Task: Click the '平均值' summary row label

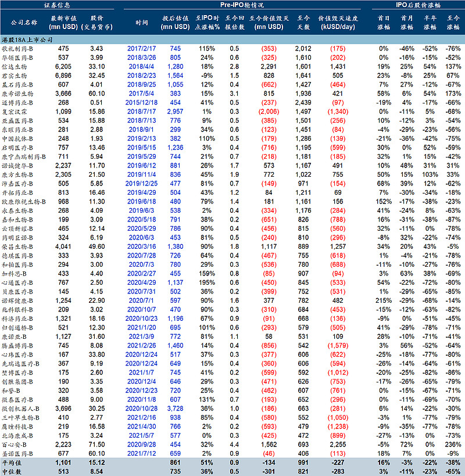Action: pos(12,463)
